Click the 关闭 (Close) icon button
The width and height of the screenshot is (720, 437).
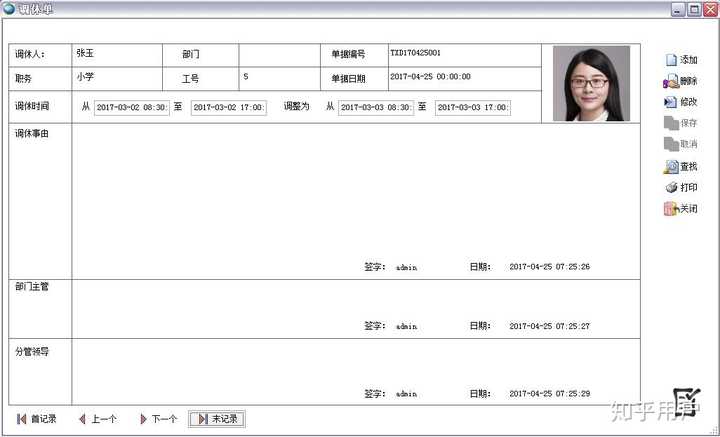(x=681, y=209)
